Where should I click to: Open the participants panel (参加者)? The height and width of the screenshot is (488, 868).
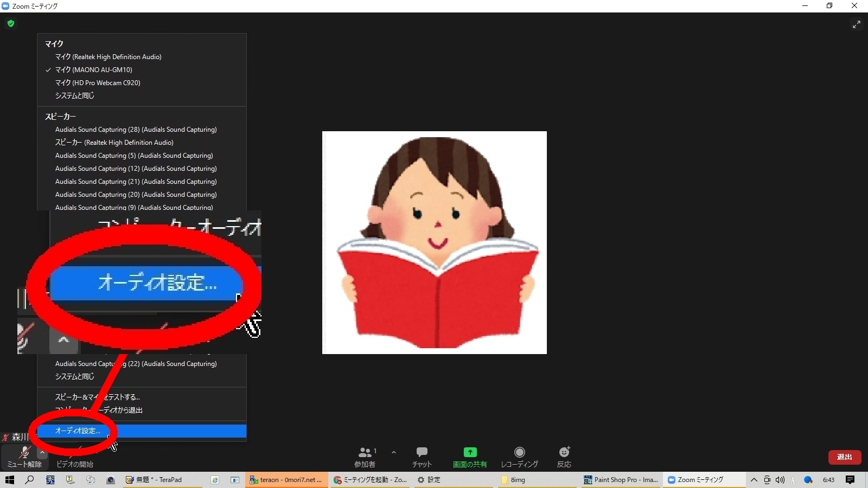coord(366,457)
